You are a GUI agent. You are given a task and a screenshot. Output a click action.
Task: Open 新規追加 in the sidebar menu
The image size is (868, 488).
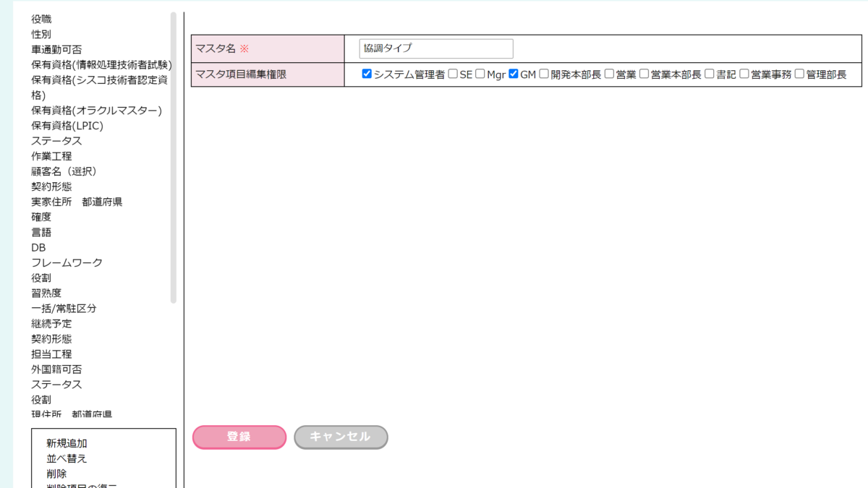[x=67, y=443]
